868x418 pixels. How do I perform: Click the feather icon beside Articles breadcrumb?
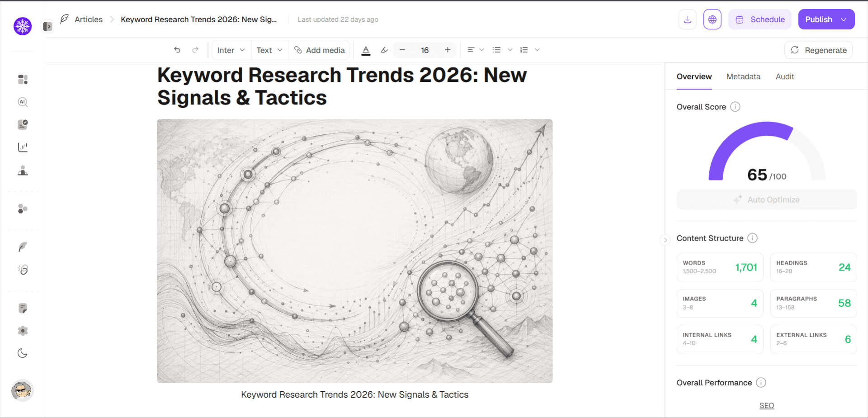pos(65,19)
